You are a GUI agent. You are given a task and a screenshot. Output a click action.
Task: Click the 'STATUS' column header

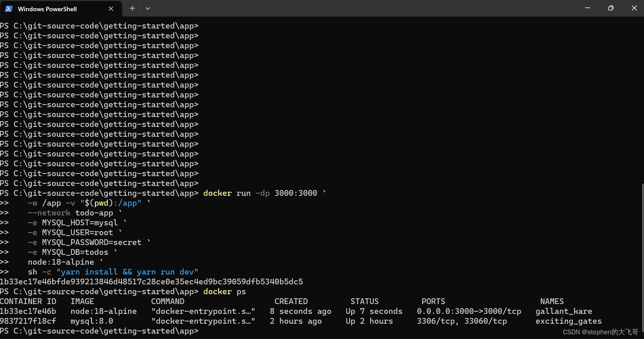pos(365,301)
